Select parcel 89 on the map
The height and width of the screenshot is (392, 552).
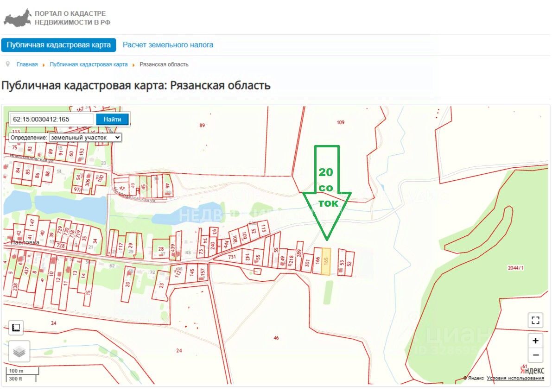[x=202, y=125]
